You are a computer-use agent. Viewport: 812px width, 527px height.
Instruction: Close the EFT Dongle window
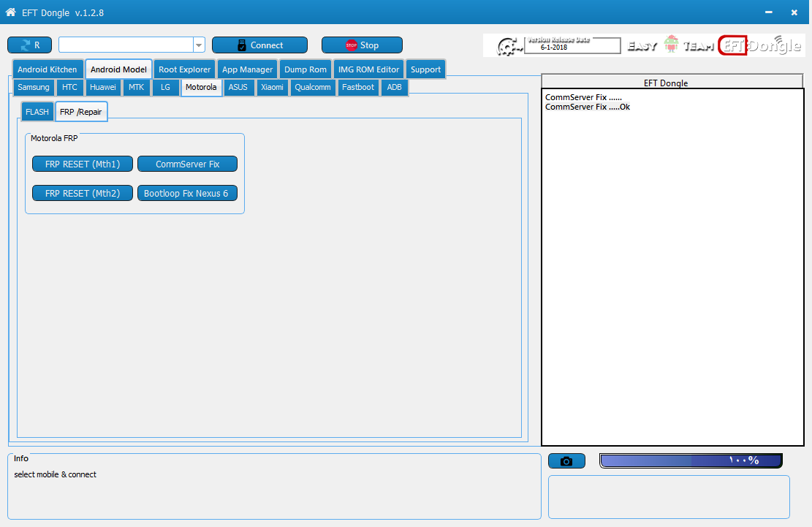tap(794, 12)
